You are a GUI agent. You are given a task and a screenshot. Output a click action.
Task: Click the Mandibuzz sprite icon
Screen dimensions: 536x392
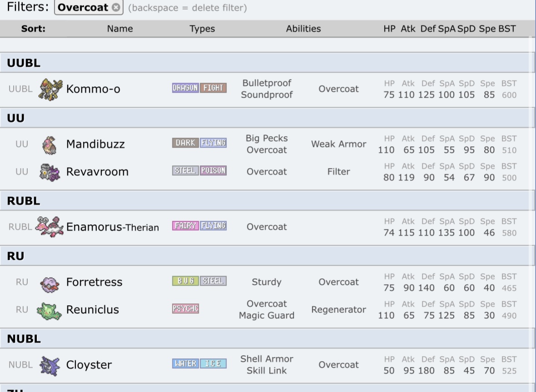pyautogui.click(x=50, y=144)
